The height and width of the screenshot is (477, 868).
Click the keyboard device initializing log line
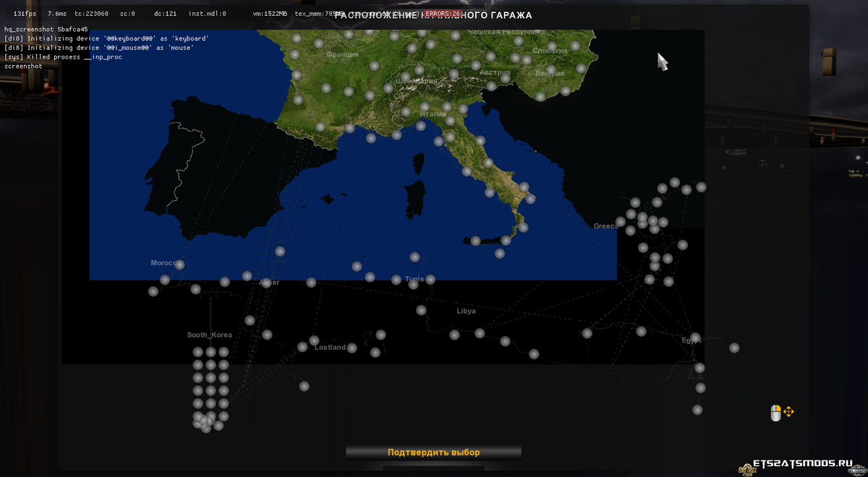106,38
